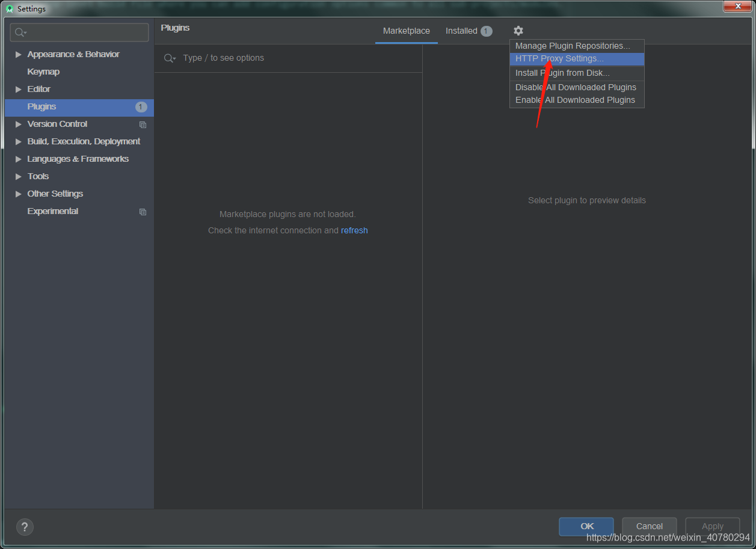Expand Appearance & Behavior section

point(19,54)
